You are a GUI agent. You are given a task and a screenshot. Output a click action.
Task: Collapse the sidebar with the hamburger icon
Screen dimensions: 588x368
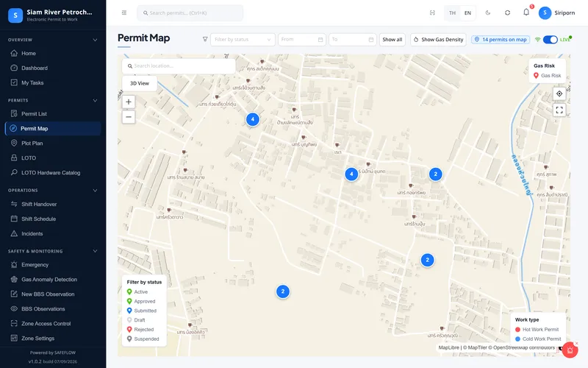[124, 13]
